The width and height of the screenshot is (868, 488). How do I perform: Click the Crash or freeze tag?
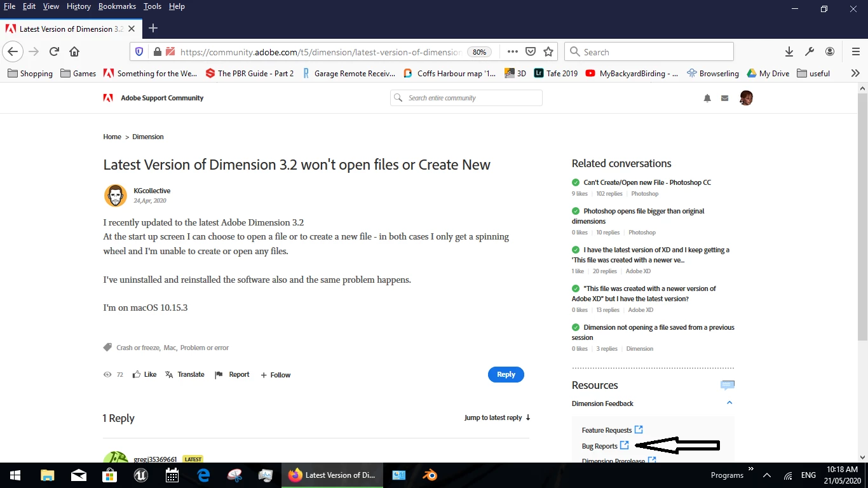pos(137,348)
